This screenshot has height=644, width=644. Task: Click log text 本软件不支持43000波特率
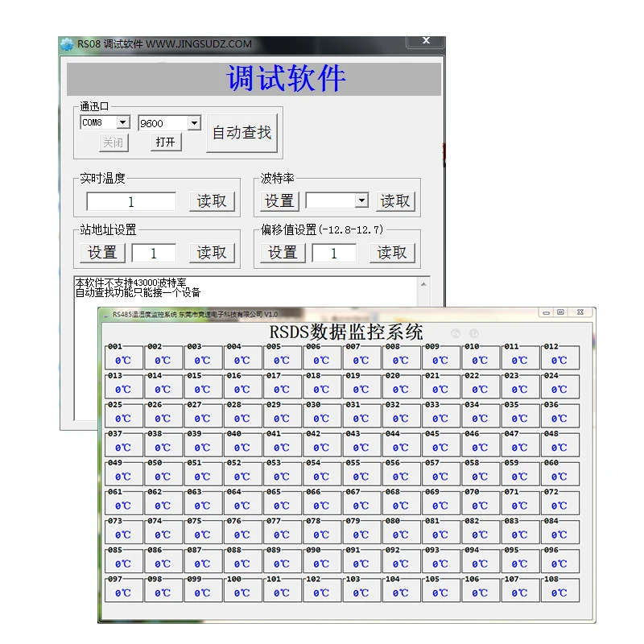130,283
